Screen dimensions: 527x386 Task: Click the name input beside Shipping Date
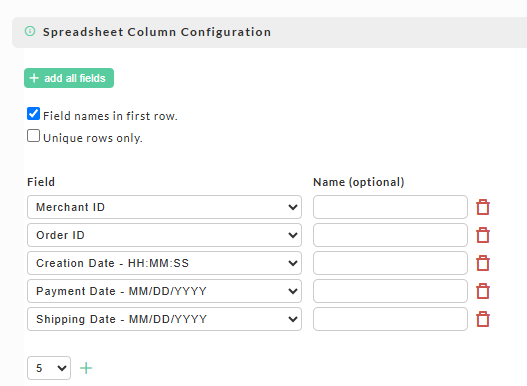coord(390,319)
